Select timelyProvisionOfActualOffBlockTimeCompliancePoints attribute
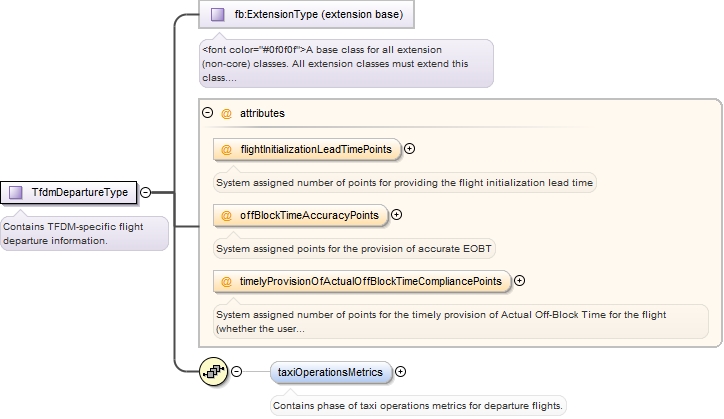 362,281
